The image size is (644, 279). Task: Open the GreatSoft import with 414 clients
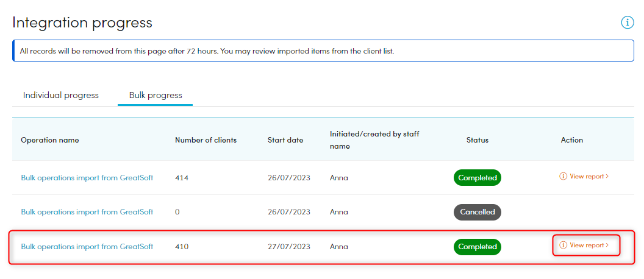click(87, 178)
